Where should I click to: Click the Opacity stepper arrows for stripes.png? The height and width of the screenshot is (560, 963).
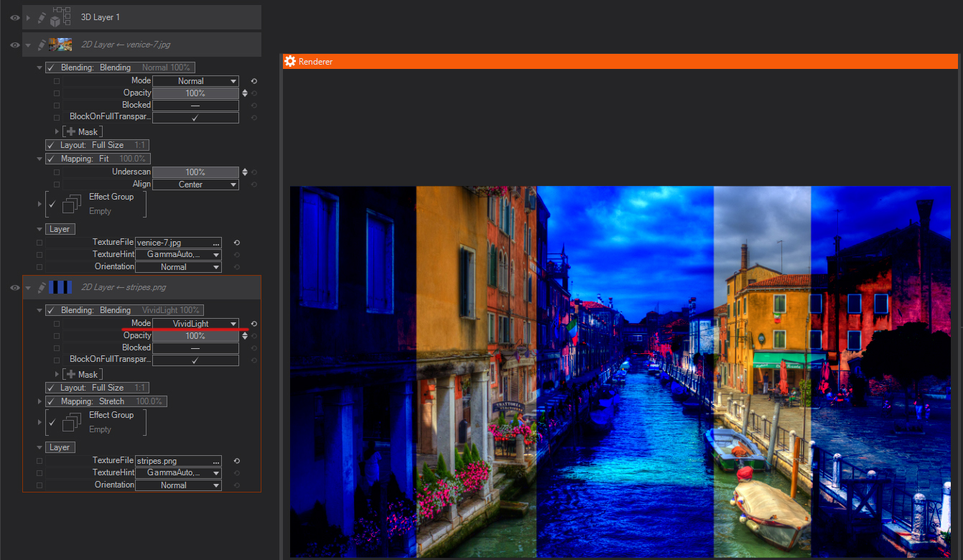pos(245,336)
